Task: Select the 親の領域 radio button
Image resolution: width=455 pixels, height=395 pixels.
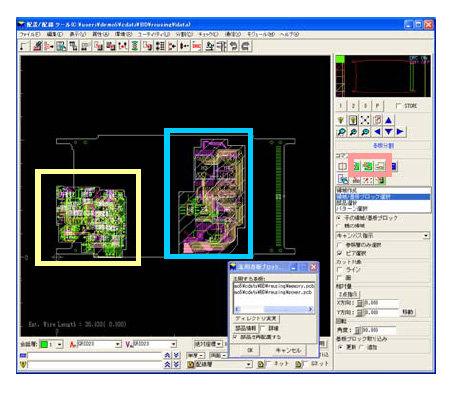Action: tap(339, 226)
